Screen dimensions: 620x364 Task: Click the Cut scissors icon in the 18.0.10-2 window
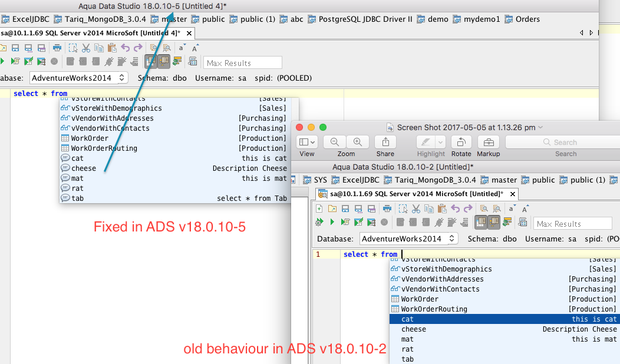416,209
